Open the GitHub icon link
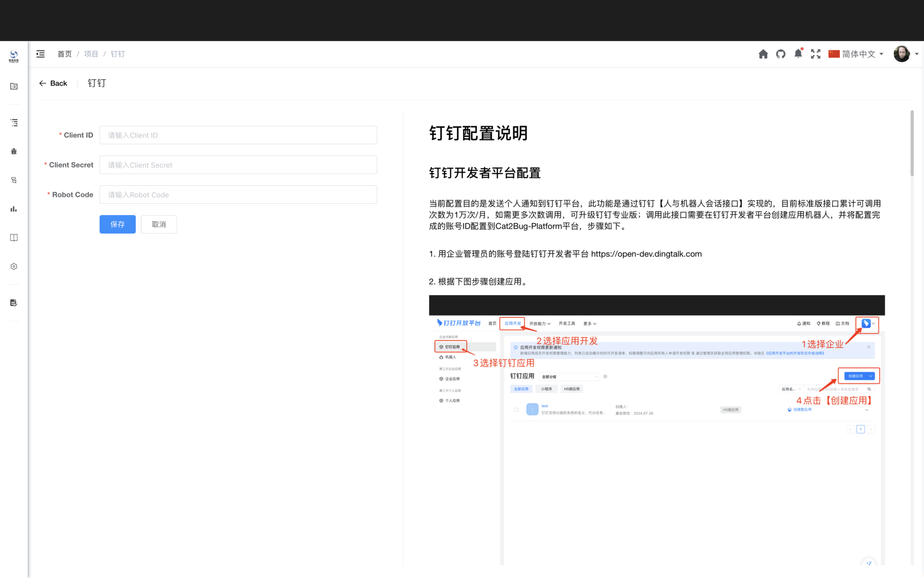Screen dimensions: 924x578 781,54
